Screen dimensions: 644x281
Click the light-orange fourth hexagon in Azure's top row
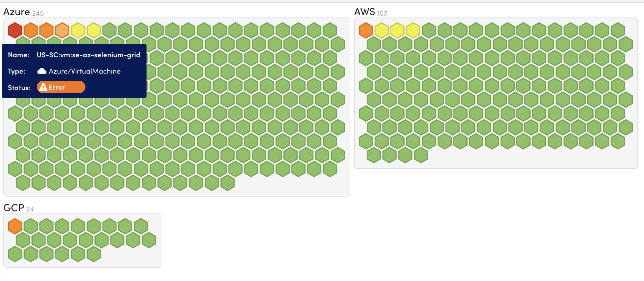pos(62,30)
